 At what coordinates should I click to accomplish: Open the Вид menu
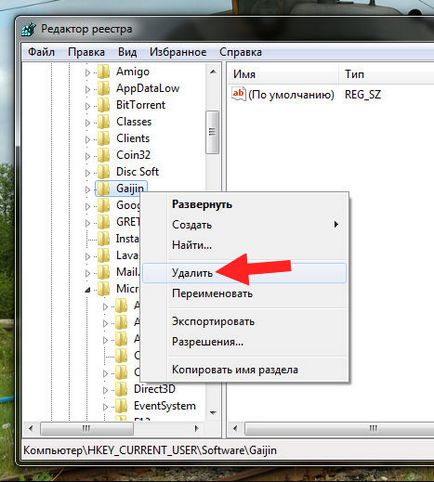point(127,52)
